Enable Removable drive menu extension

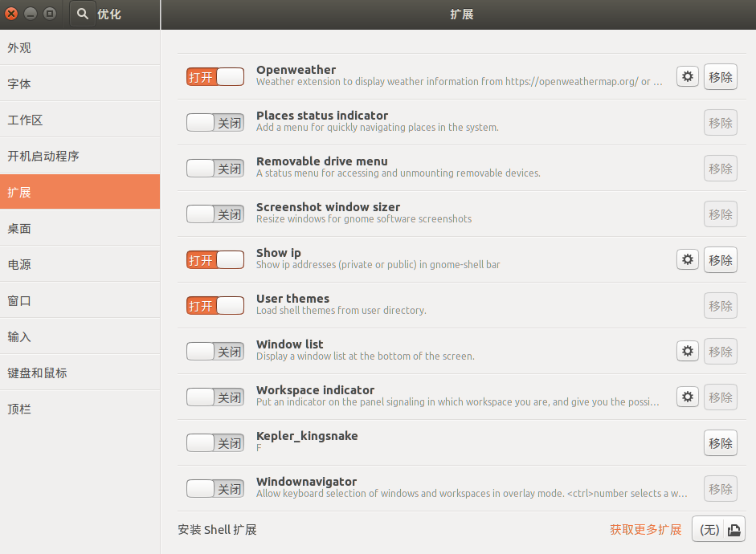pyautogui.click(x=215, y=168)
